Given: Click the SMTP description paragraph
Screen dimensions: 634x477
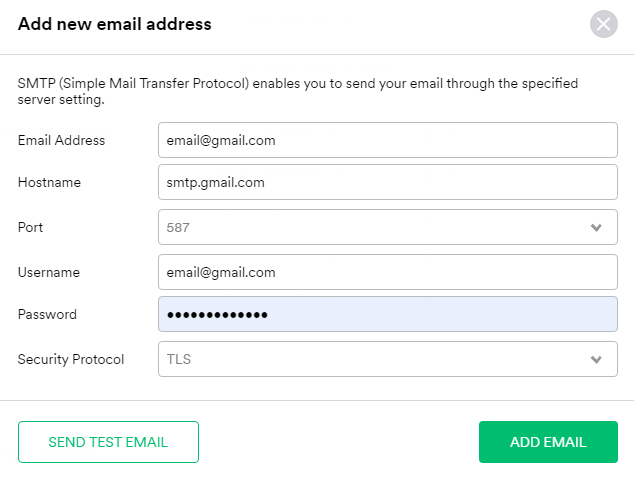Looking at the screenshot, I should (297, 91).
